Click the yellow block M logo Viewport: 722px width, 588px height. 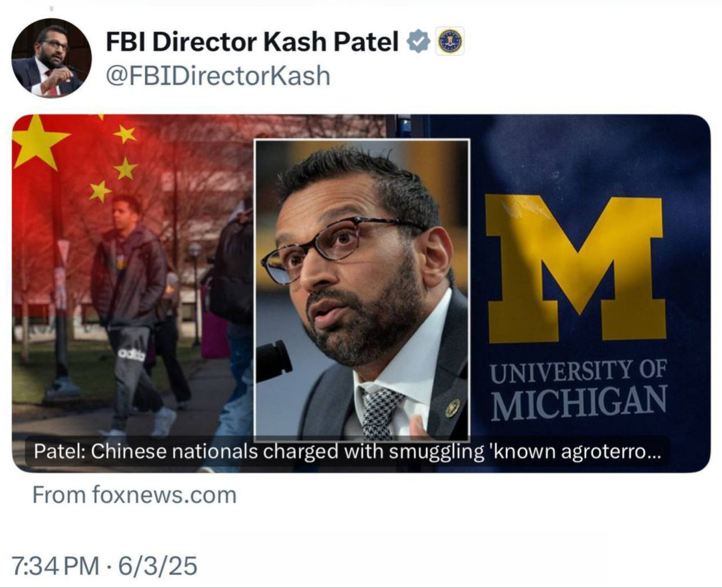[x=575, y=269]
